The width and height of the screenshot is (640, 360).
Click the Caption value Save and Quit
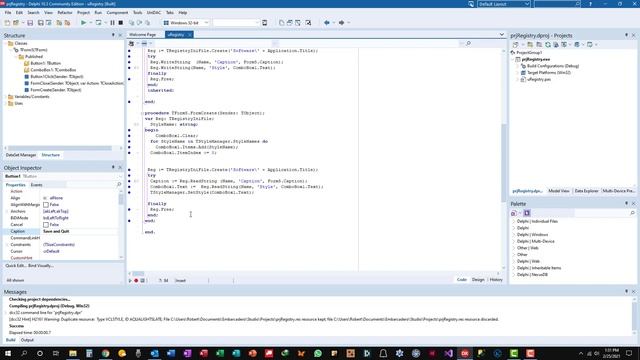click(x=56, y=231)
